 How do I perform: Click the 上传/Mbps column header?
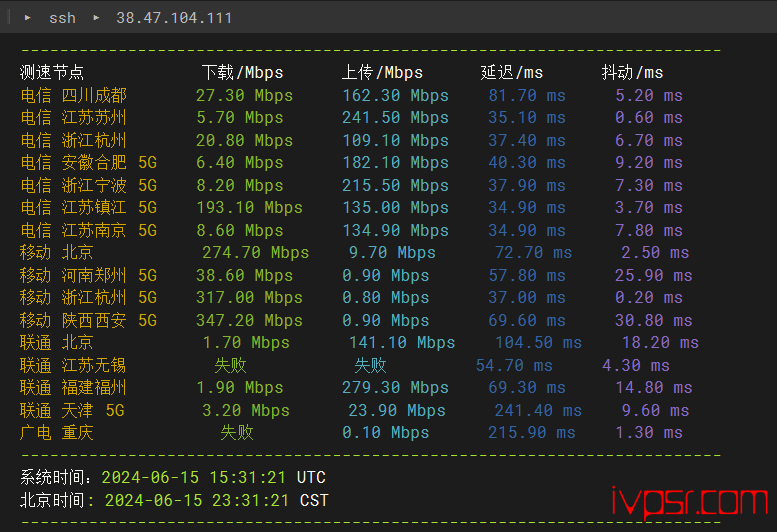click(382, 72)
